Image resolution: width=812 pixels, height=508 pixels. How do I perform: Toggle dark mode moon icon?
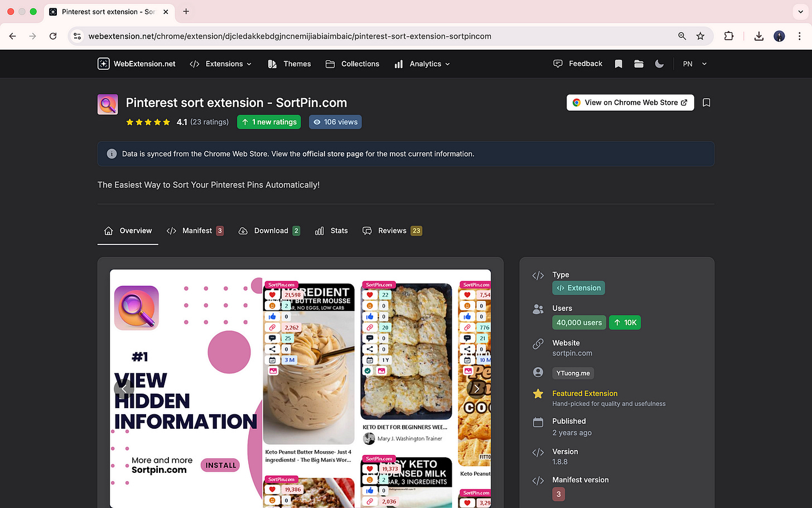click(x=659, y=64)
